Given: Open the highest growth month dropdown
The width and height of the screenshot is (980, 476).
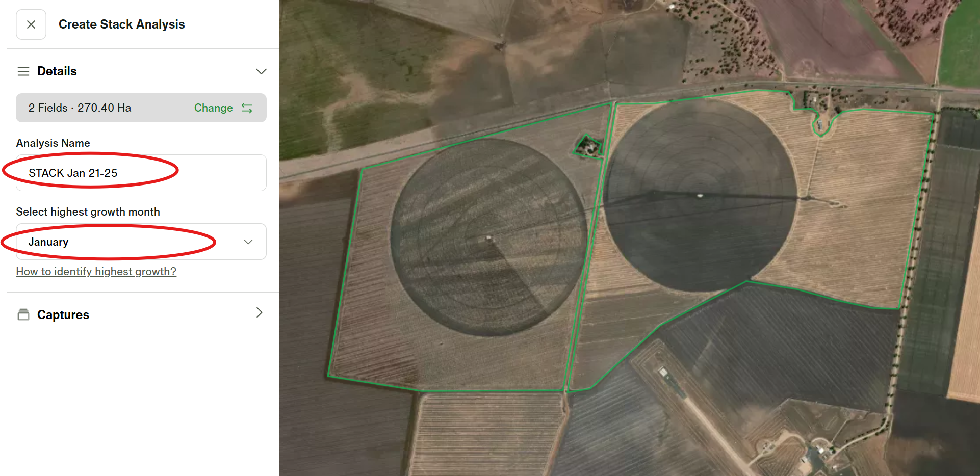Looking at the screenshot, I should 141,242.
